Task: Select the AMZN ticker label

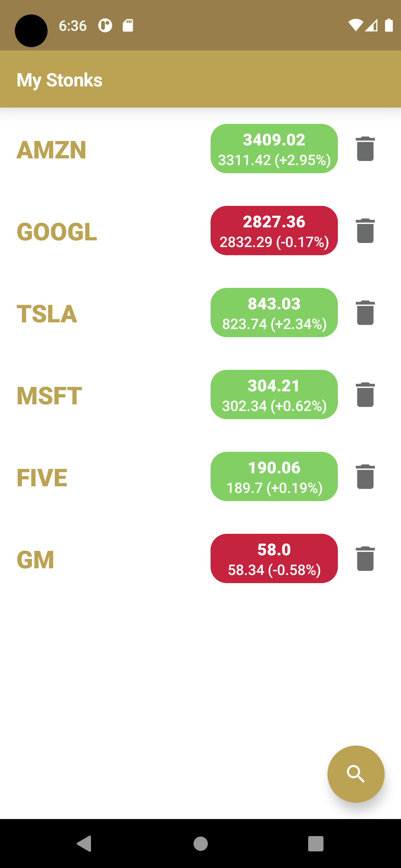Action: tap(52, 150)
